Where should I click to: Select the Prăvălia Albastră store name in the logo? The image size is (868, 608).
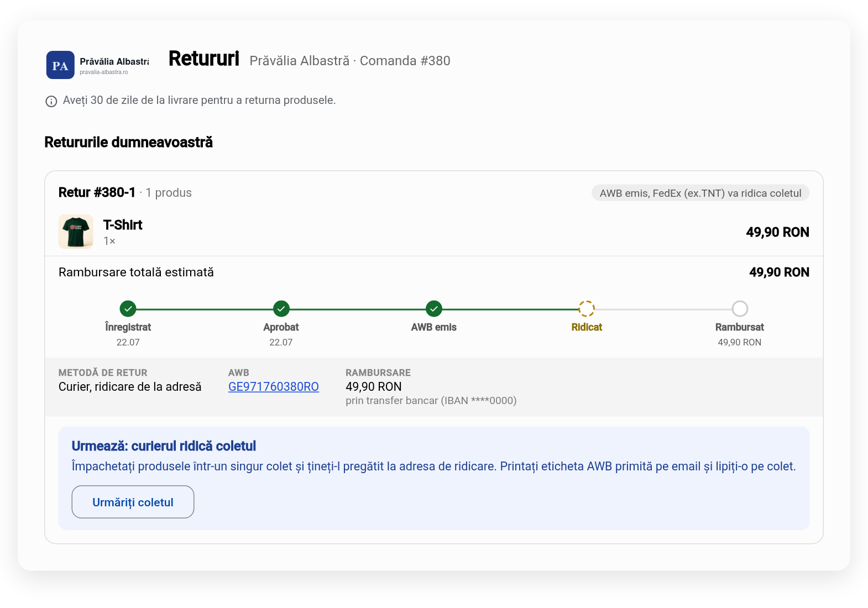114,61
